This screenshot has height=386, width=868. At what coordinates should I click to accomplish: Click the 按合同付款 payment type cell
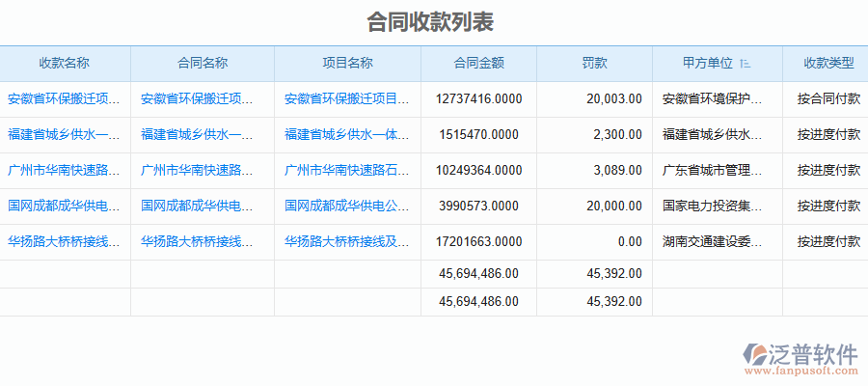[x=828, y=98]
